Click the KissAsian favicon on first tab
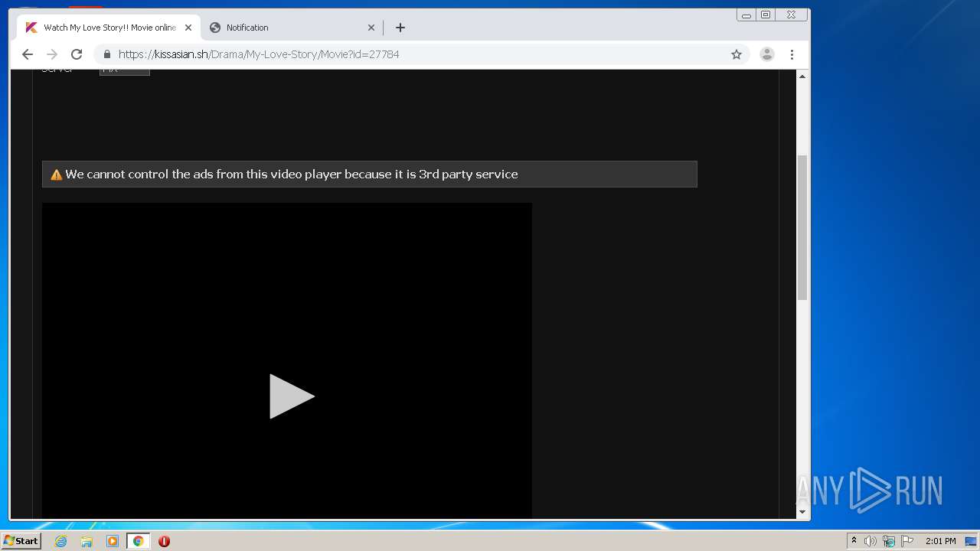This screenshot has width=980, height=551. coord(31,28)
